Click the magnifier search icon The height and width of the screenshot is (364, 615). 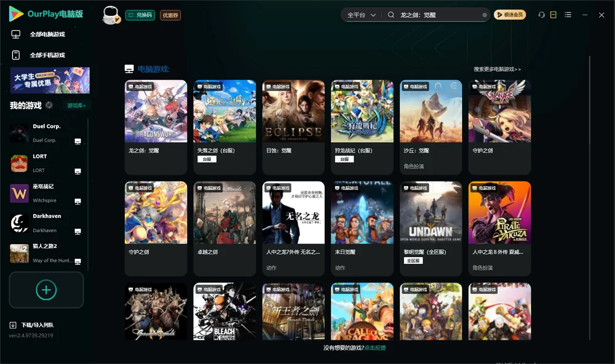(x=391, y=15)
